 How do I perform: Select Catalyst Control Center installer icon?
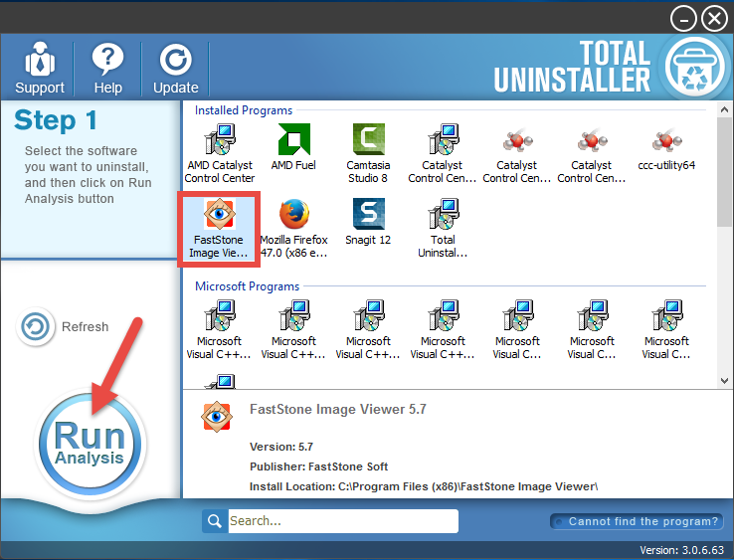(x=443, y=139)
